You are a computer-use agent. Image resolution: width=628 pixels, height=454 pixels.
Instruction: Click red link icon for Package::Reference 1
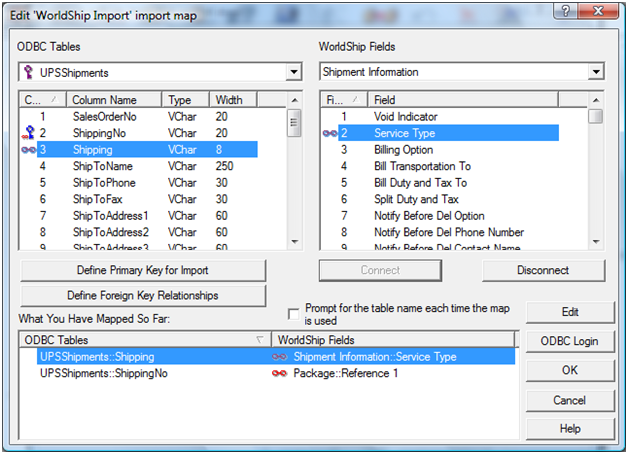[x=280, y=373]
